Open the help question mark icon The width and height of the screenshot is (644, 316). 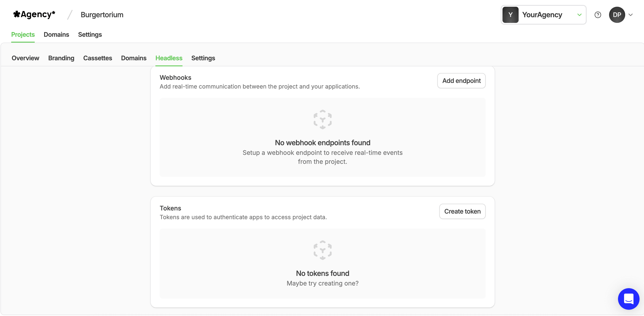[x=598, y=15]
